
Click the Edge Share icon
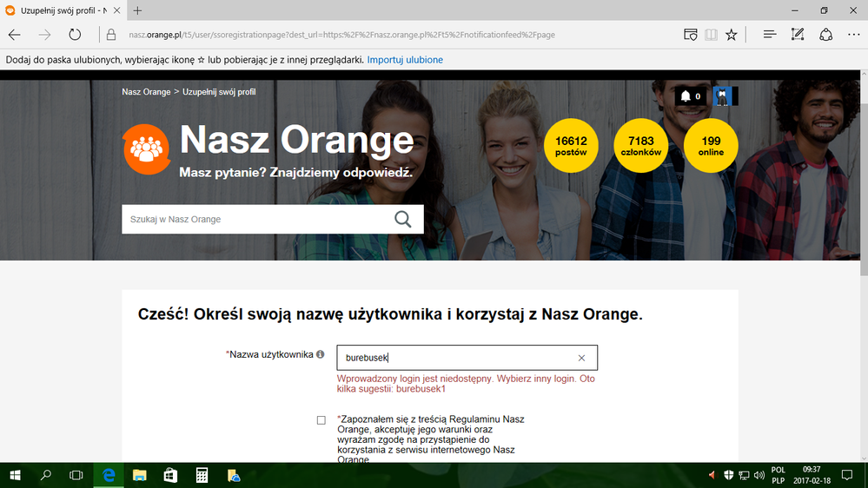coord(826,35)
